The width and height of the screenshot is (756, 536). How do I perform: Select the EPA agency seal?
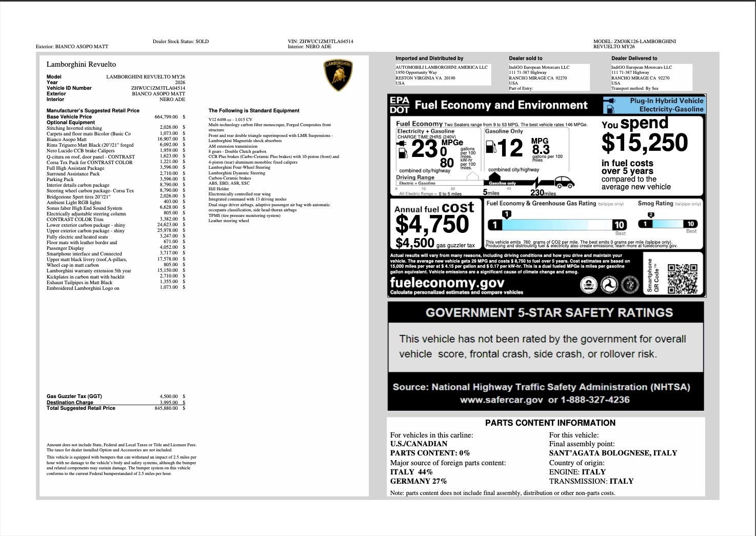pyautogui.click(x=588, y=284)
